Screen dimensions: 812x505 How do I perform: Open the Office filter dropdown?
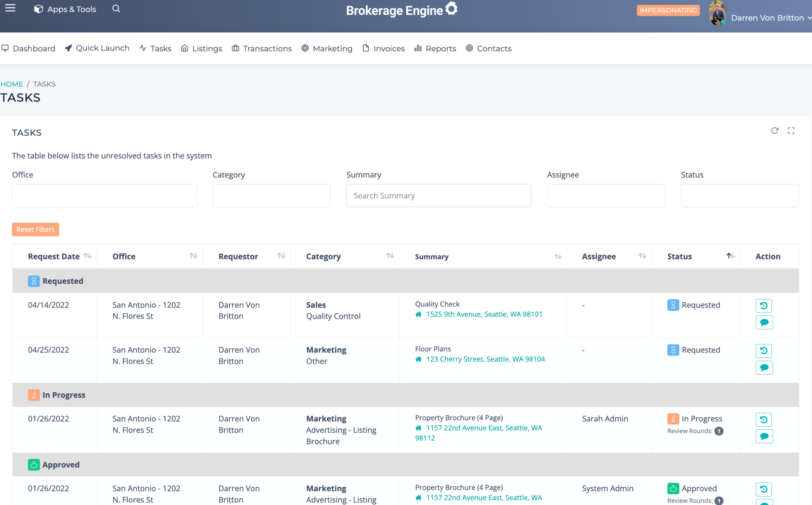tap(104, 196)
